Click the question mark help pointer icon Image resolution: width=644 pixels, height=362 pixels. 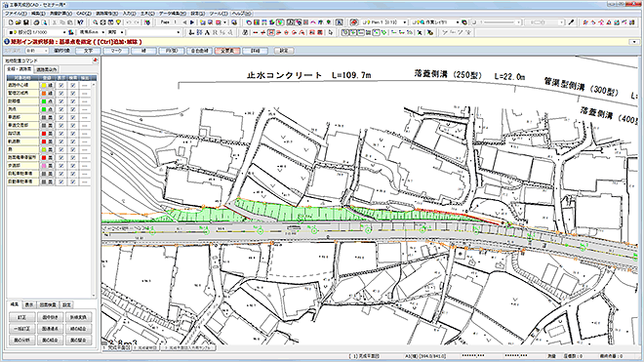(x=80, y=22)
